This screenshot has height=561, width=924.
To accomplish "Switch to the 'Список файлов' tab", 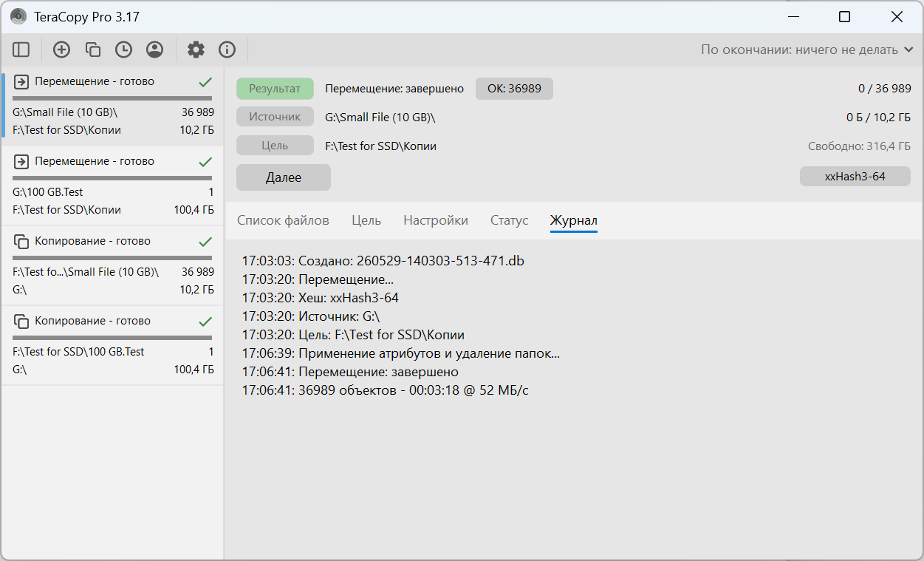I will click(x=283, y=220).
